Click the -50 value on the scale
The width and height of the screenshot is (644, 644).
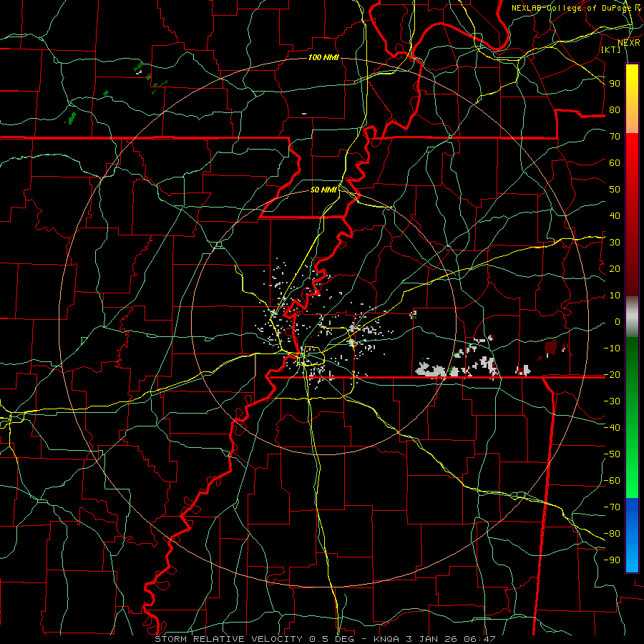(x=612, y=454)
